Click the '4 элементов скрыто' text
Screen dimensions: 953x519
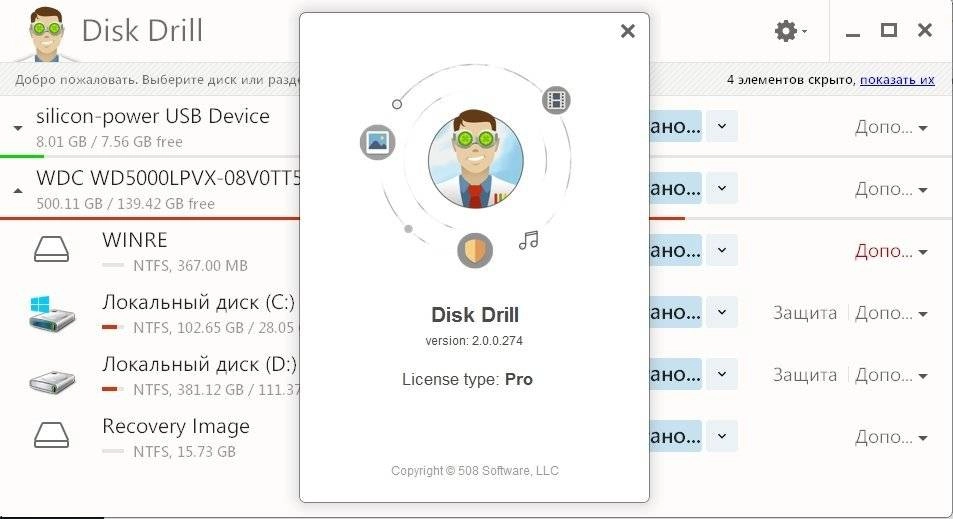(x=791, y=80)
